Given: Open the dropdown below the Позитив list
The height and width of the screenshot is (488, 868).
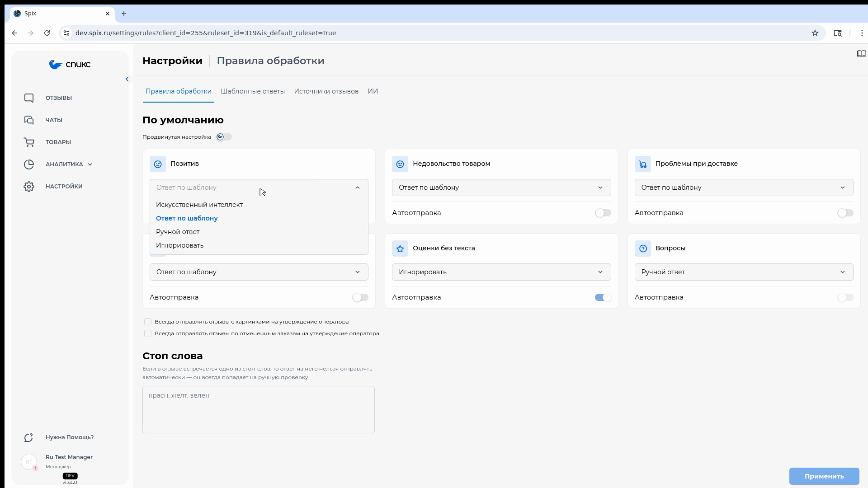Looking at the screenshot, I should 259,272.
